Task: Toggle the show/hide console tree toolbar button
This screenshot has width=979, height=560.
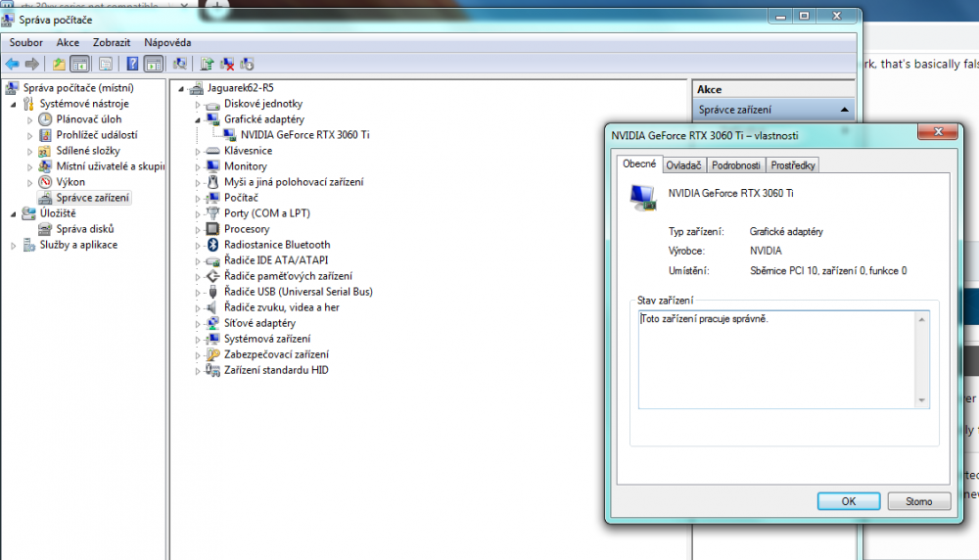Action: [80, 64]
